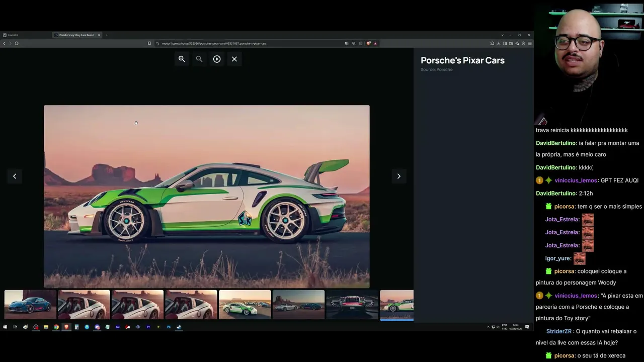Bookmark this page from the address bar

point(149,43)
